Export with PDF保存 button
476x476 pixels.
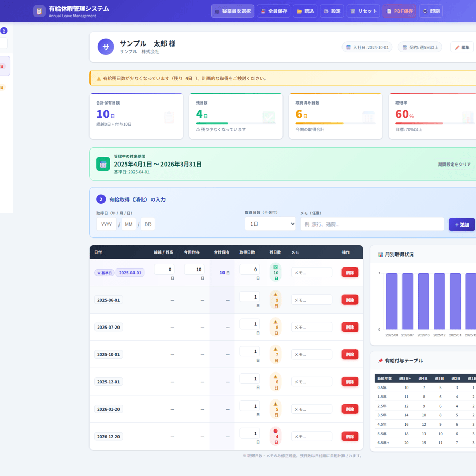coord(399,11)
